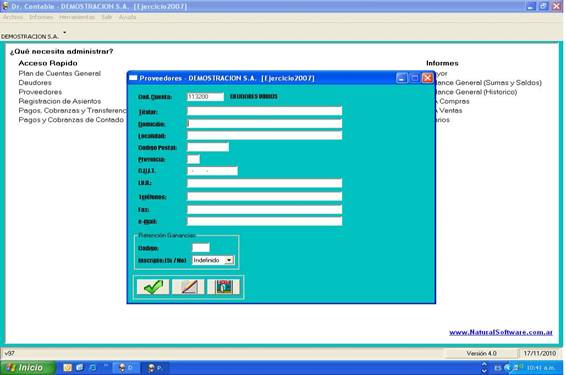Click the app icon in the Proveedores title bar

click(133, 78)
